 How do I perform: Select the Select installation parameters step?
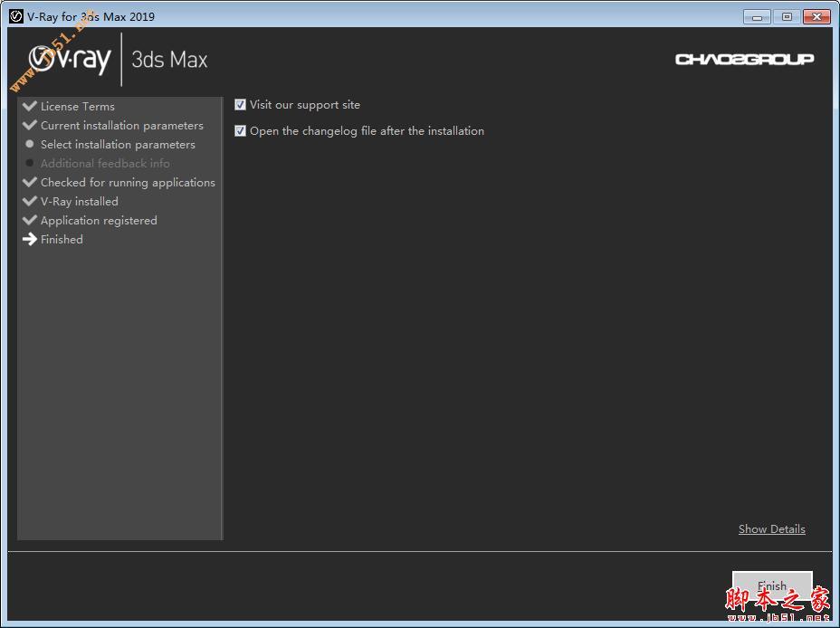coord(118,145)
